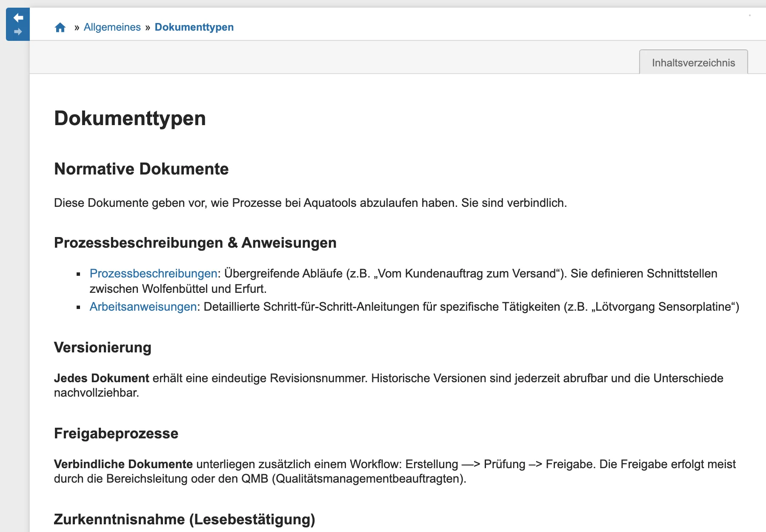Follow the Prozessbeschreibungen link

pos(154,273)
